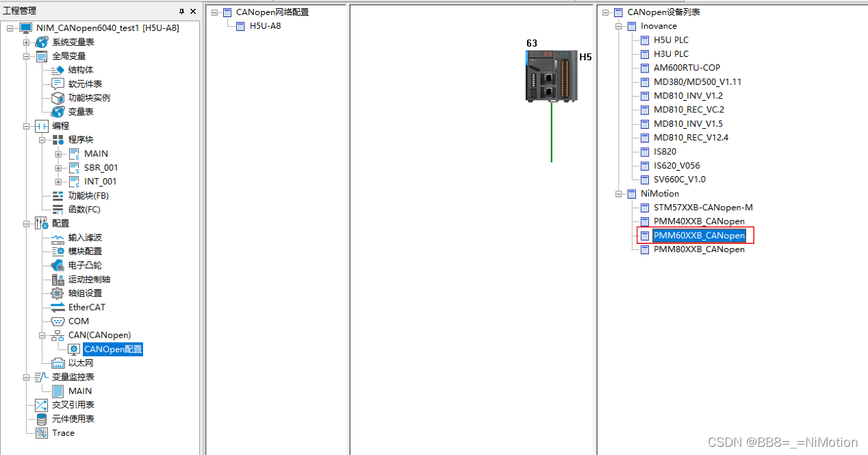This screenshot has width=868, height=455.
Task: Click the motion control axis (运动控制轴) icon
Action: 58,280
